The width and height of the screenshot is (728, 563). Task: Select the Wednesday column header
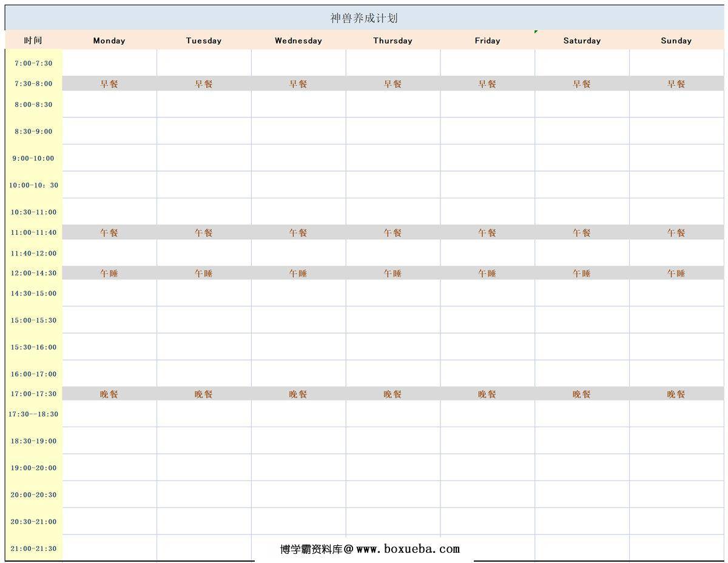(x=298, y=40)
